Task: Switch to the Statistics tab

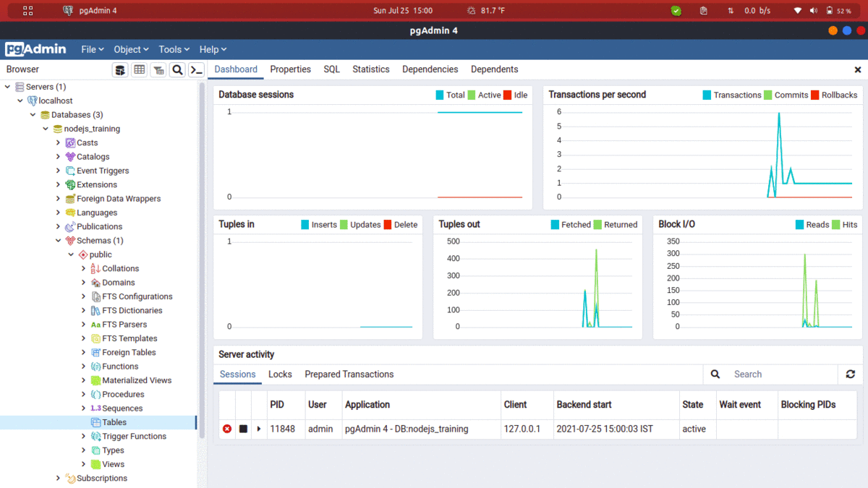Action: tap(371, 69)
